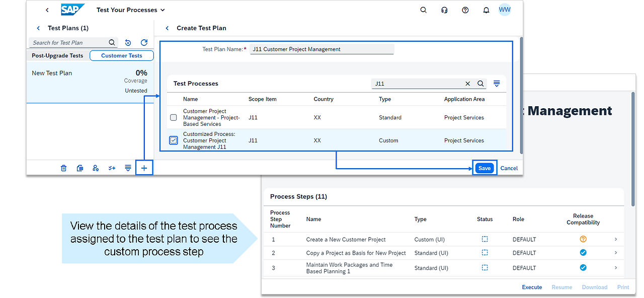Click the process details window scrollbar
The image size is (644, 298).
[x=633, y=149]
